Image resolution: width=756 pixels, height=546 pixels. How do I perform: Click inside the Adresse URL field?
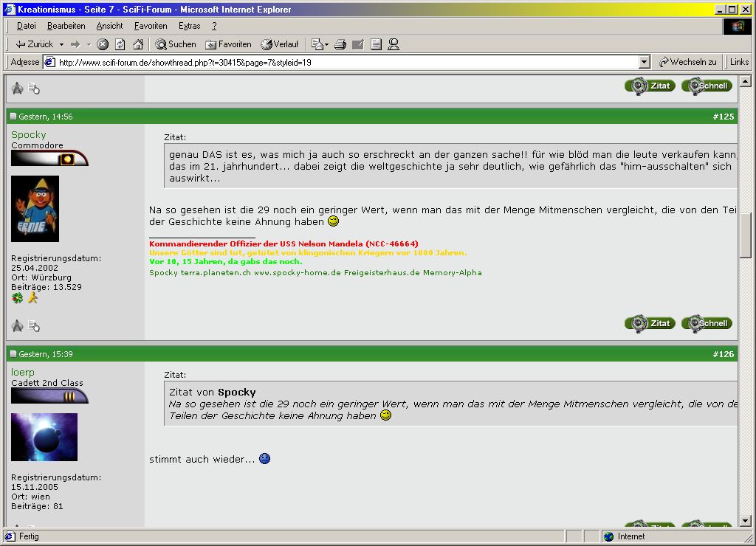[340, 63]
